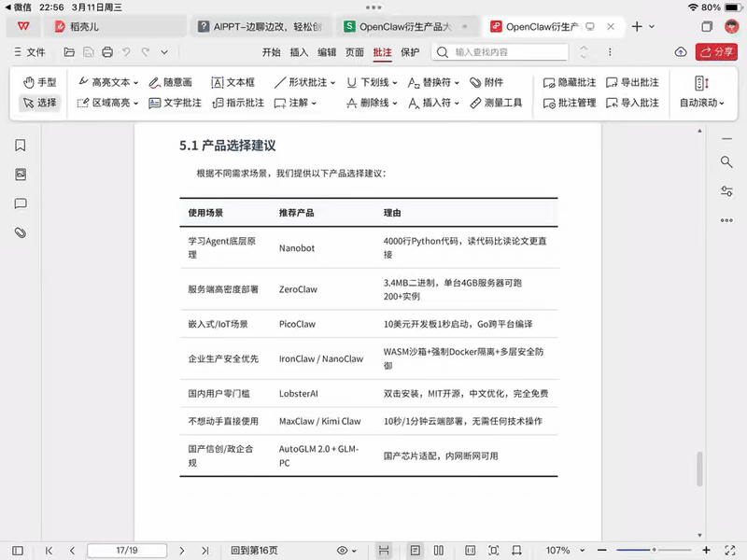Export annotations (导出批注)
This screenshot has height=560, width=747.
[632, 82]
